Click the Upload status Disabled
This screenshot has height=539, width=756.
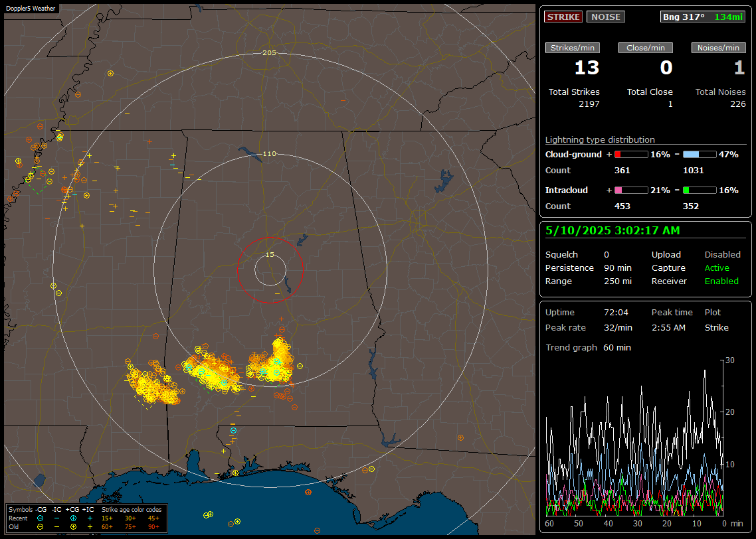click(722, 255)
